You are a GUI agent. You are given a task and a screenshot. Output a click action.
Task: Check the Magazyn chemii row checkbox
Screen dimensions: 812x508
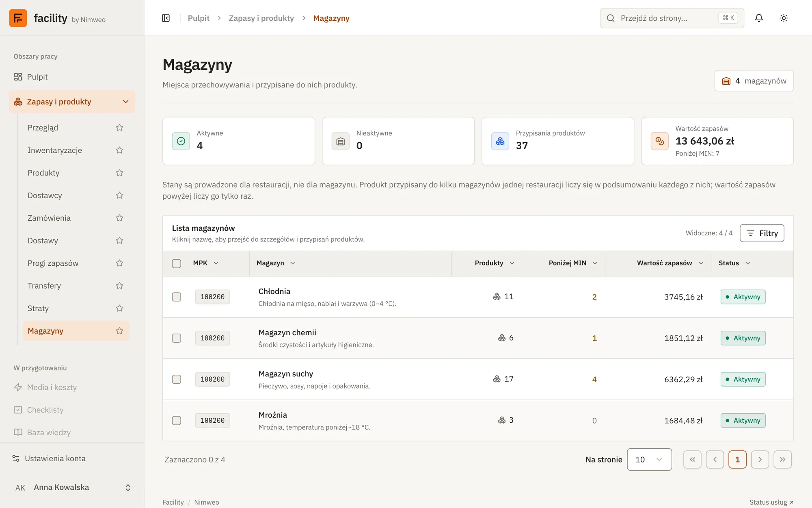176,338
